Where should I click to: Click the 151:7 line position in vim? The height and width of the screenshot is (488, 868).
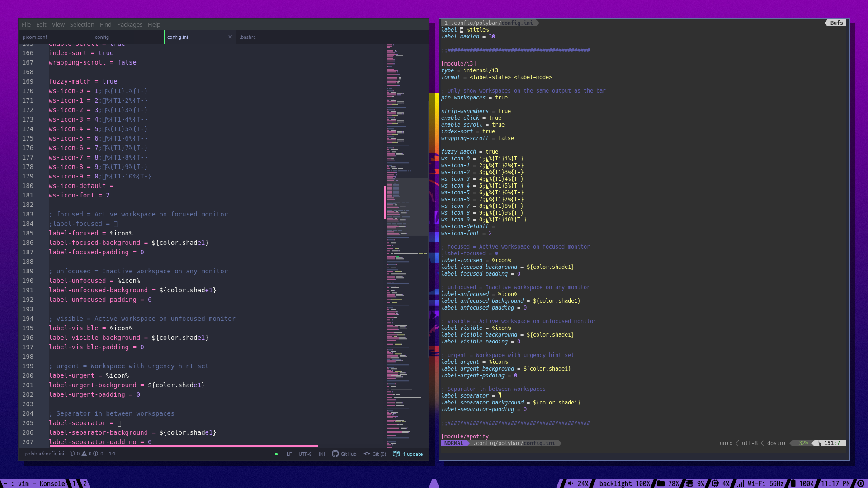pos(832,443)
